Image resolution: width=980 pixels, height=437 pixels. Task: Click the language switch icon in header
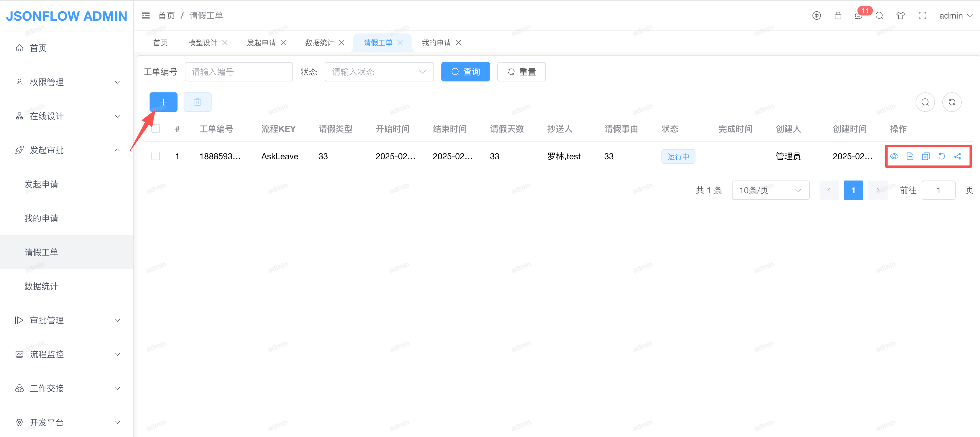click(816, 15)
